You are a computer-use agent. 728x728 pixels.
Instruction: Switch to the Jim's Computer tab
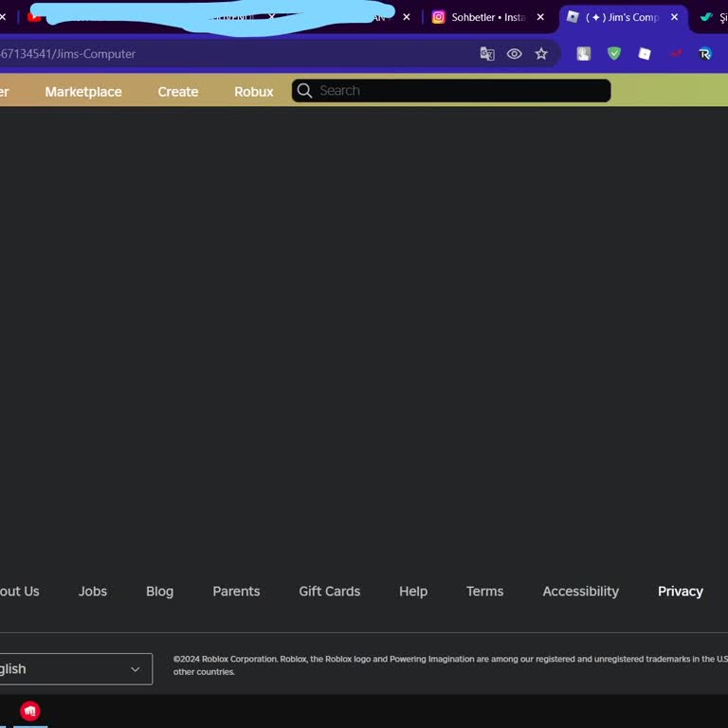pyautogui.click(x=625, y=18)
